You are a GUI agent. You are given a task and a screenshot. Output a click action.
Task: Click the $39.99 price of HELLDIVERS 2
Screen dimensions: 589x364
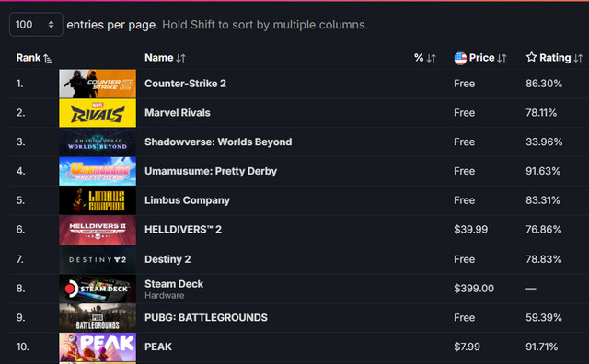pyautogui.click(x=470, y=229)
